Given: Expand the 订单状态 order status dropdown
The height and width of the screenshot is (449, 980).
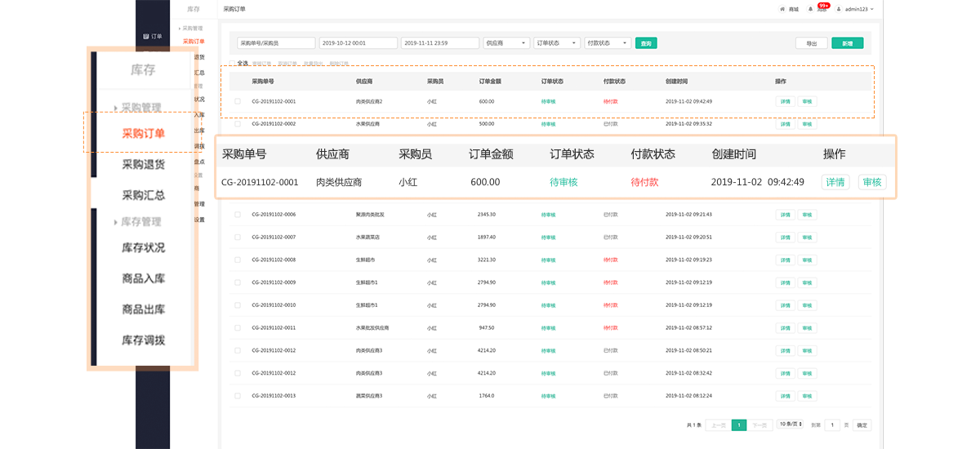Looking at the screenshot, I should [x=557, y=43].
